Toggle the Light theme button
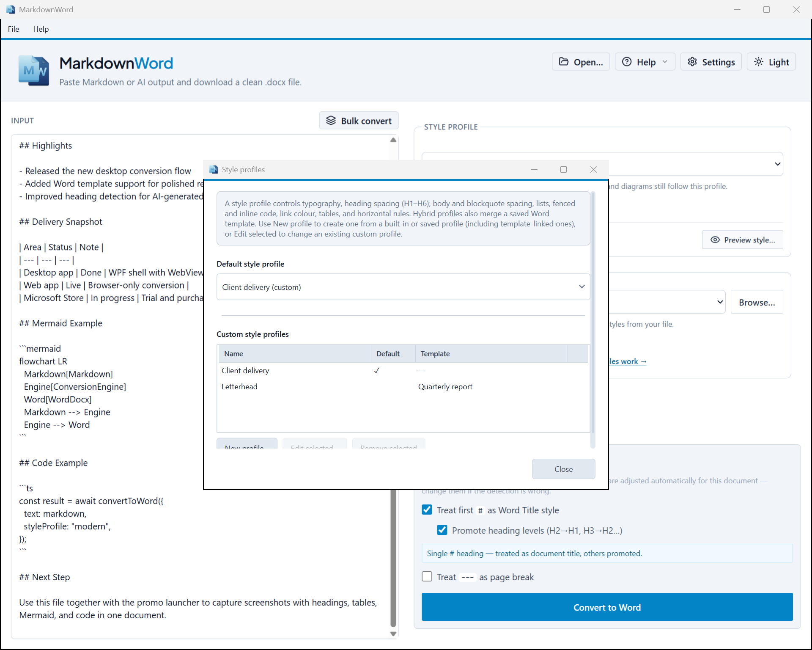Screen dimensions: 812x650 [x=771, y=62]
